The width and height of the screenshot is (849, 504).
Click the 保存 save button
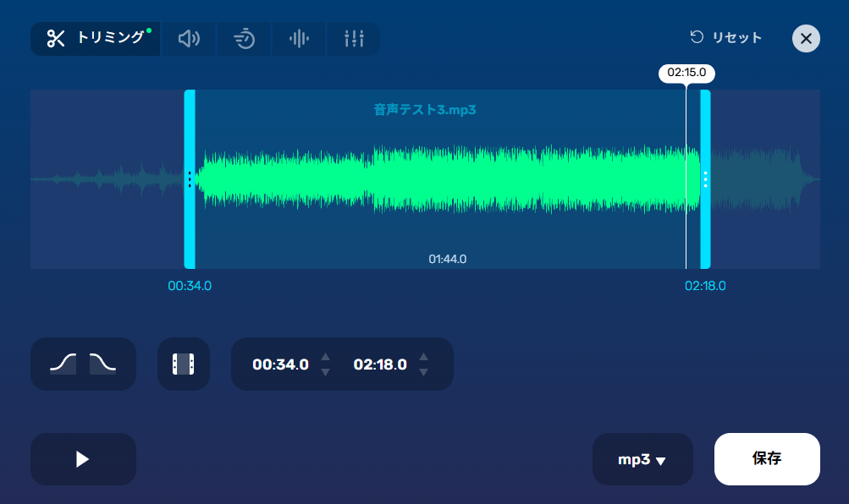(x=766, y=458)
